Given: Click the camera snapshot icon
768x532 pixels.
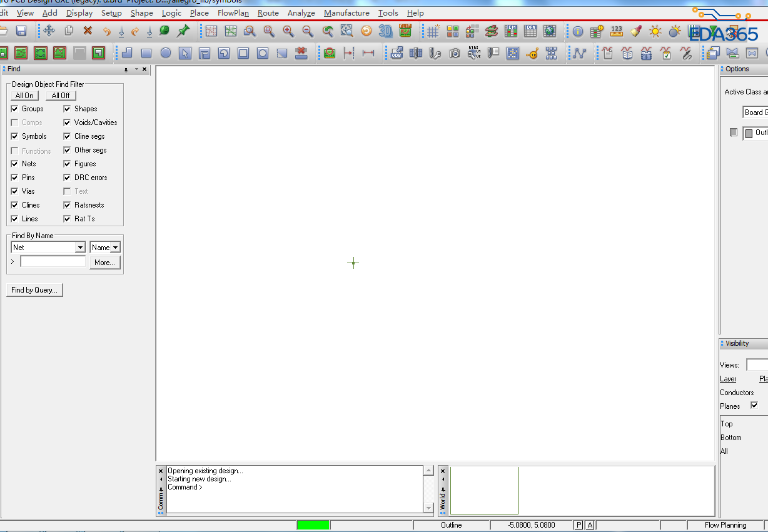Looking at the screenshot, I should [x=455, y=53].
